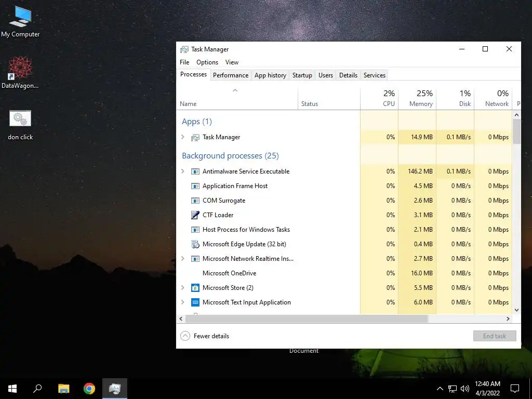The width and height of the screenshot is (532, 399).
Task: Click the End task button
Action: click(x=495, y=336)
